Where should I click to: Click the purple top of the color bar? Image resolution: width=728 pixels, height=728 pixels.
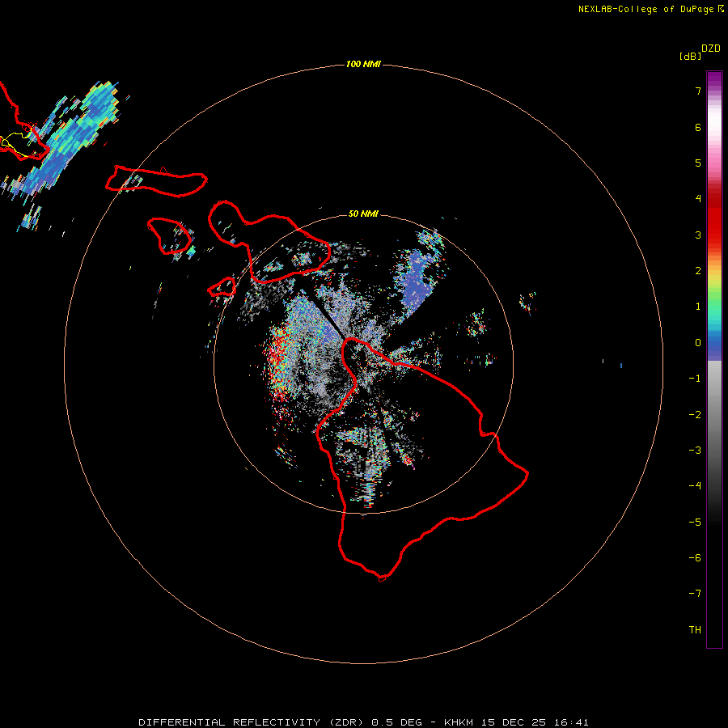click(714, 80)
